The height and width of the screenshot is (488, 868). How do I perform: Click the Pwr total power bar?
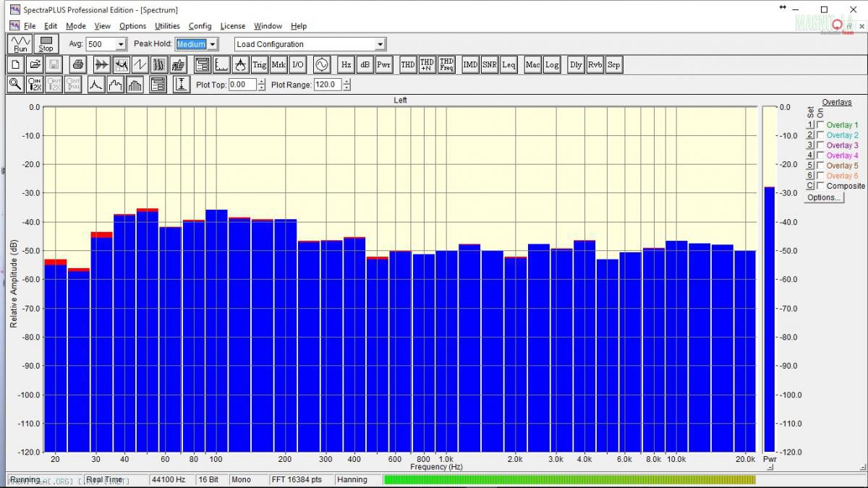tap(769, 320)
